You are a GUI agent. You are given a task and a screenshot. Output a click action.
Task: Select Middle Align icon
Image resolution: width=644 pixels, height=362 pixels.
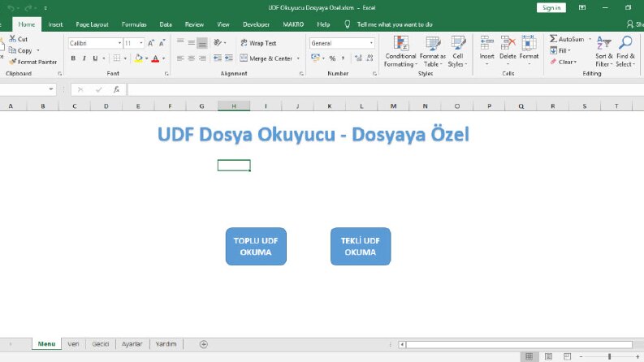(192, 43)
